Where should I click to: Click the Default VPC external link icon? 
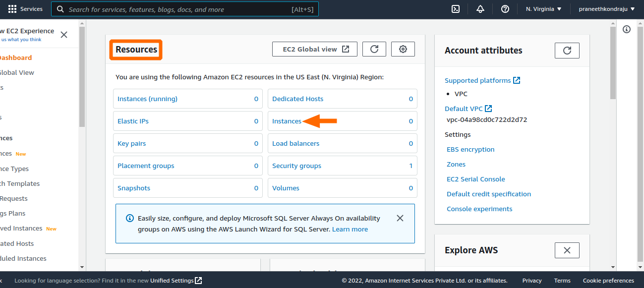click(x=488, y=109)
